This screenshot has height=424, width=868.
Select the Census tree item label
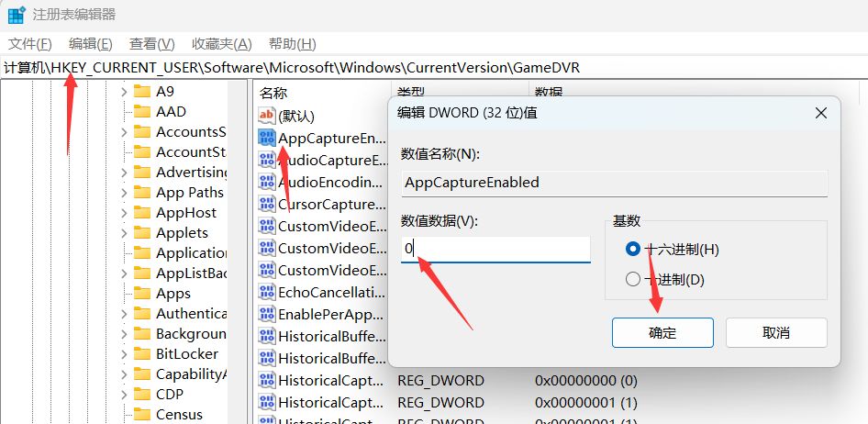point(179,415)
